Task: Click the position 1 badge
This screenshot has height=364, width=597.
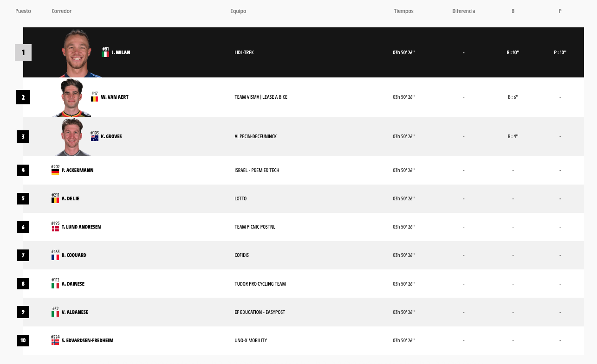Action: pos(23,52)
